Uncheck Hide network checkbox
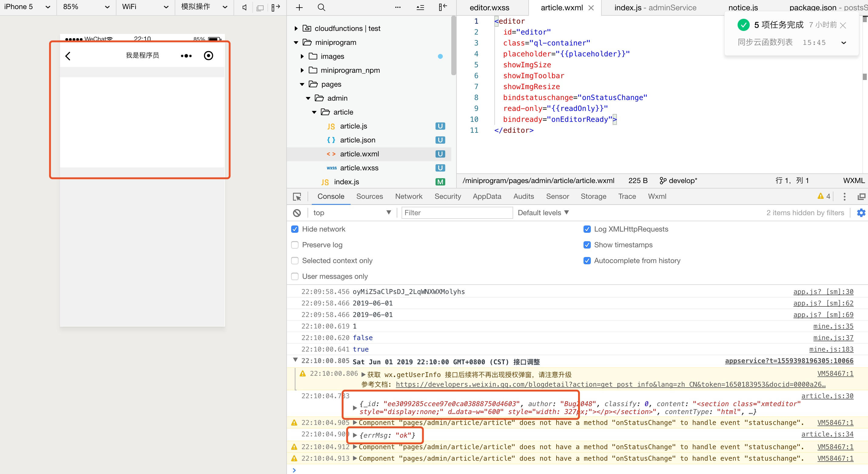Viewport: 868px width, 474px height. pos(295,229)
